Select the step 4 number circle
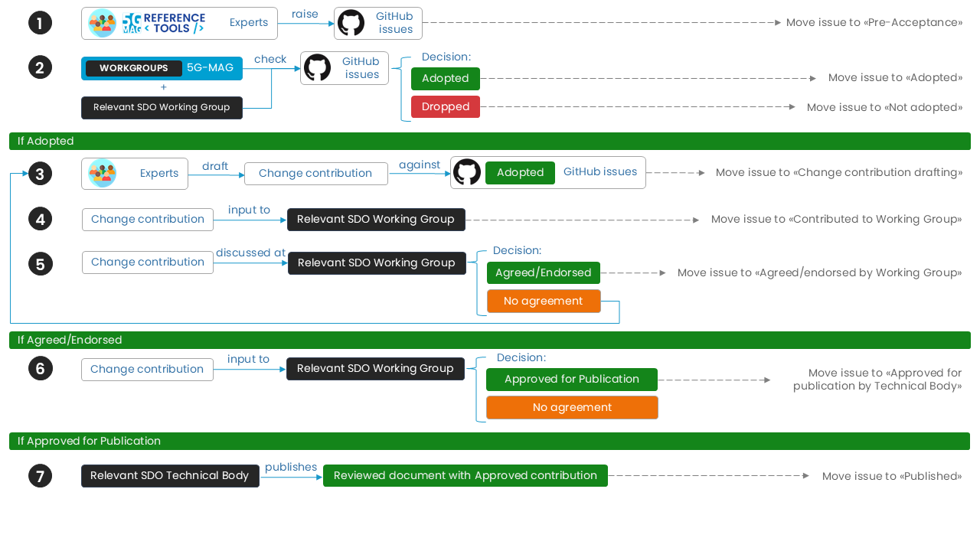Screen dimensions: 980x551 (x=41, y=220)
